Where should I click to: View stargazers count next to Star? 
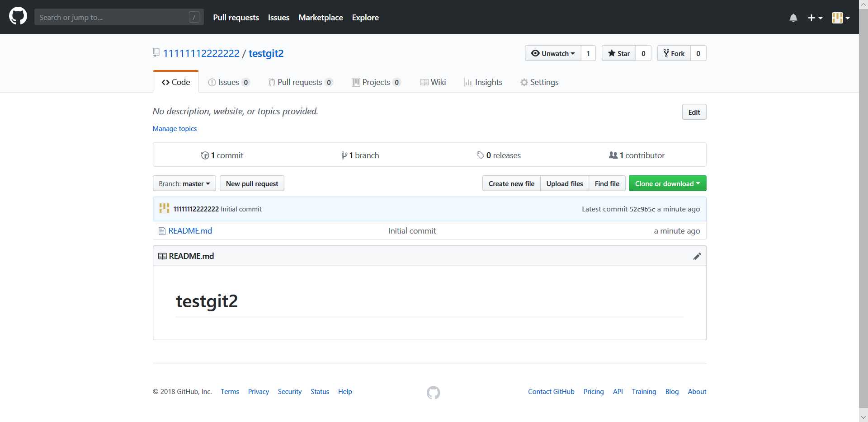click(x=643, y=53)
